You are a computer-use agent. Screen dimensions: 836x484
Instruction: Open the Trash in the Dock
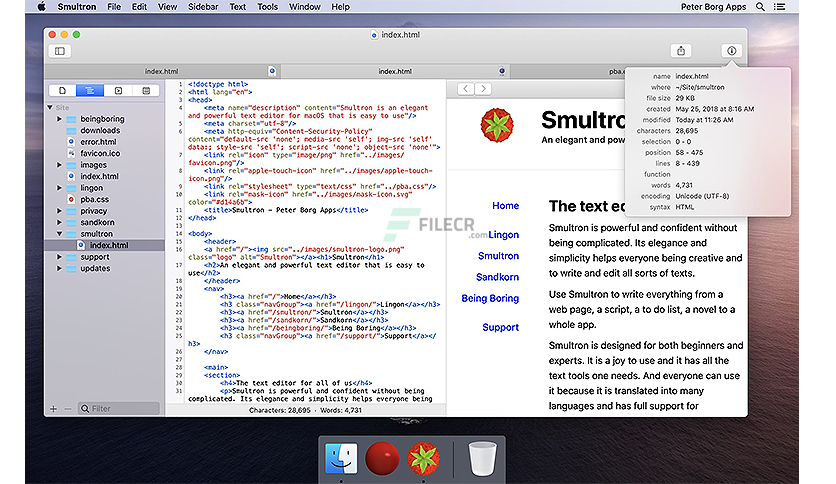pyautogui.click(x=483, y=458)
